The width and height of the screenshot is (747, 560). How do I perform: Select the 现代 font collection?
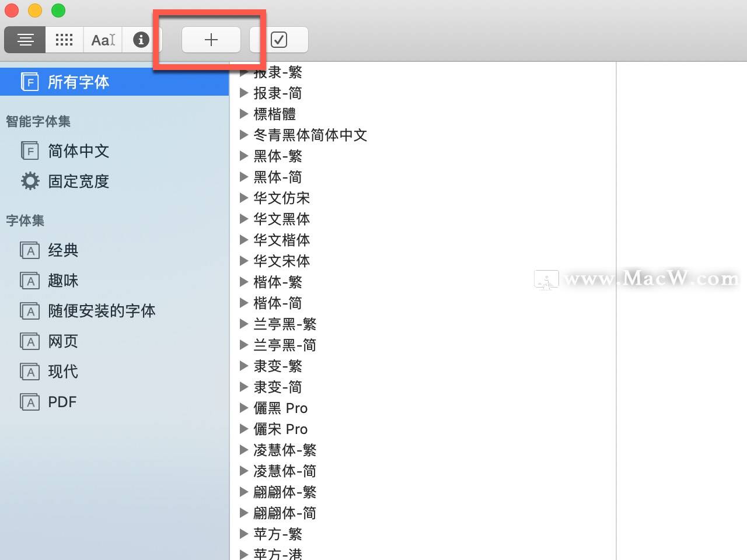(x=62, y=372)
